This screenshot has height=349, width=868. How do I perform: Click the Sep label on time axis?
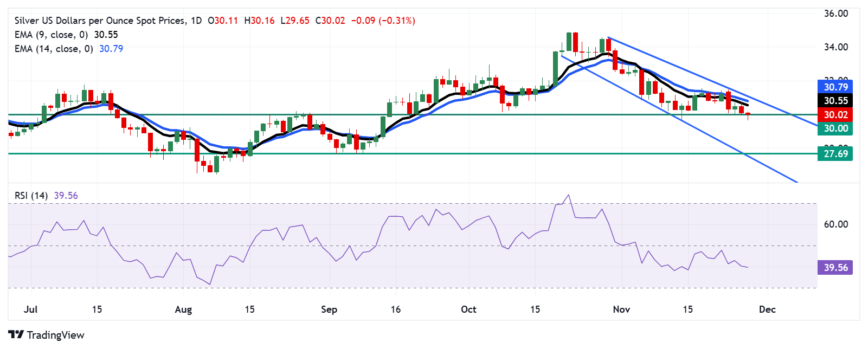pyautogui.click(x=329, y=309)
